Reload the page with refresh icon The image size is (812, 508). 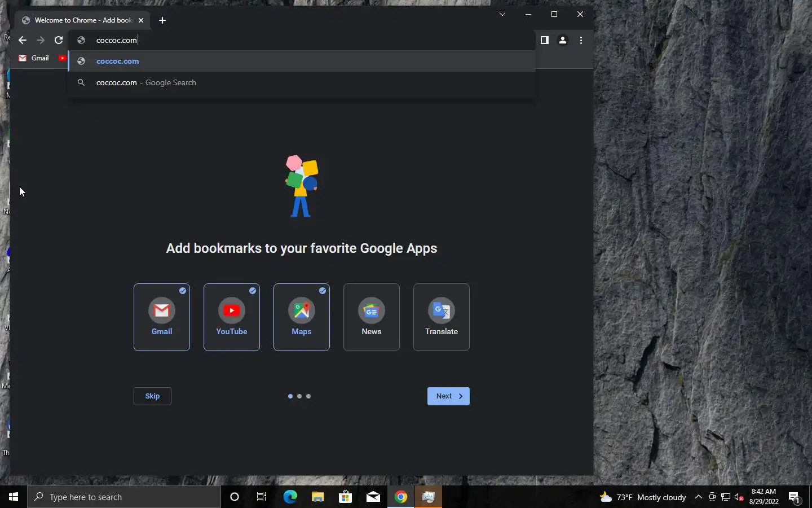[59, 40]
